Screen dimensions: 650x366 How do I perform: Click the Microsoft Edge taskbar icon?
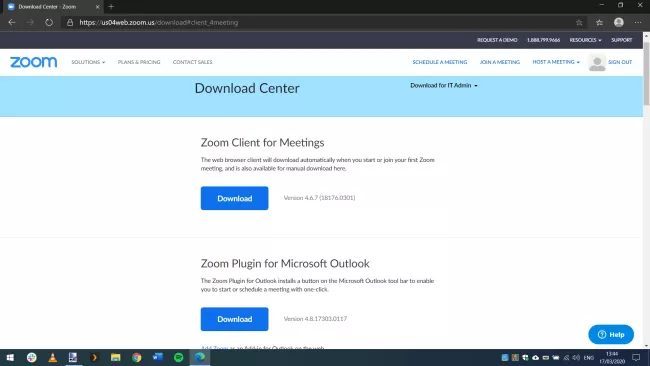[200, 357]
